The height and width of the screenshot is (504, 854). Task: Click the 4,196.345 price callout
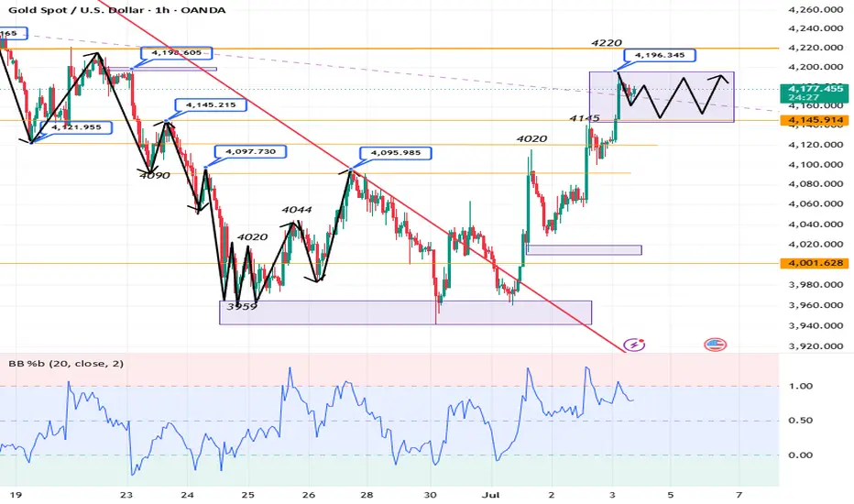(x=660, y=55)
